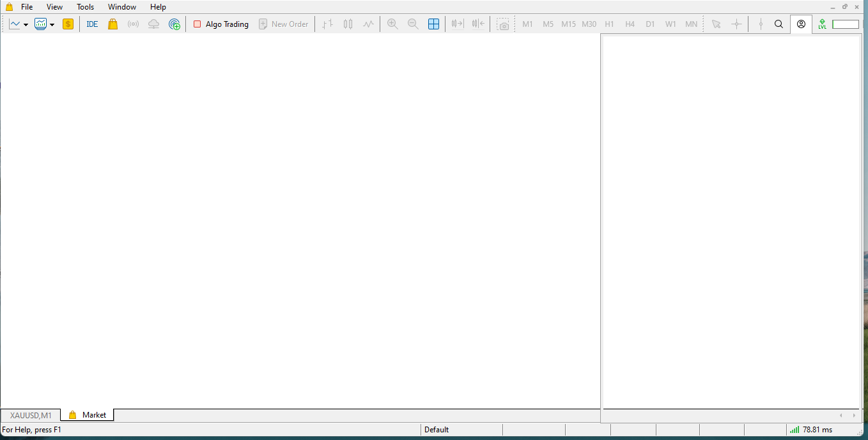Take a screenshot with camera icon

[504, 24]
